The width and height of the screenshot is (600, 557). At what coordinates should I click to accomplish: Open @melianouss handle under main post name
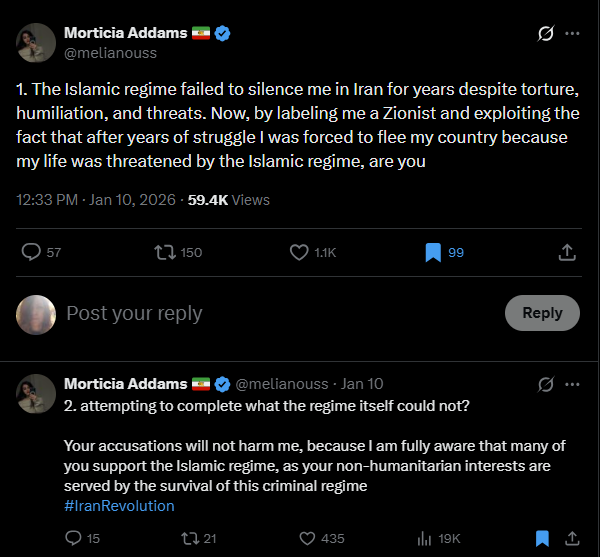click(x=110, y=53)
